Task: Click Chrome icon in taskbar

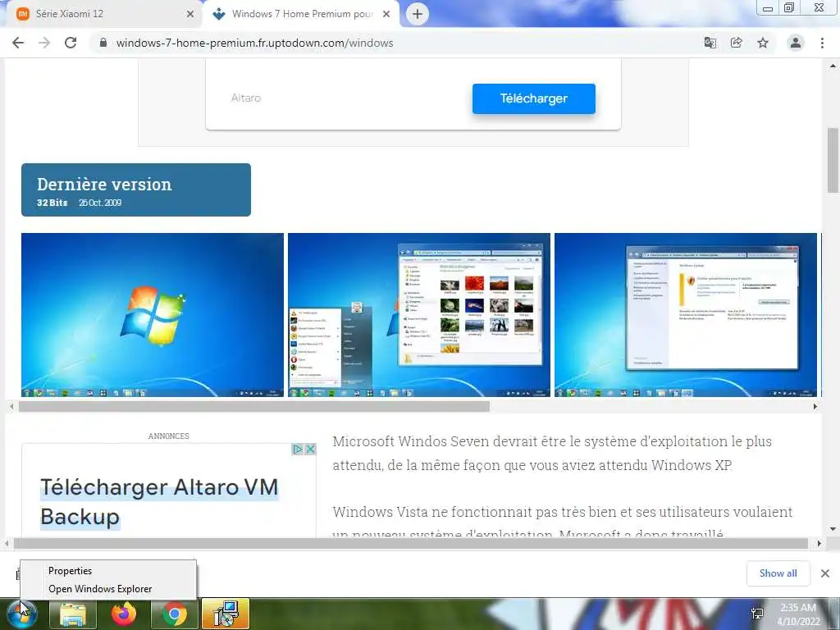Action: 175,614
